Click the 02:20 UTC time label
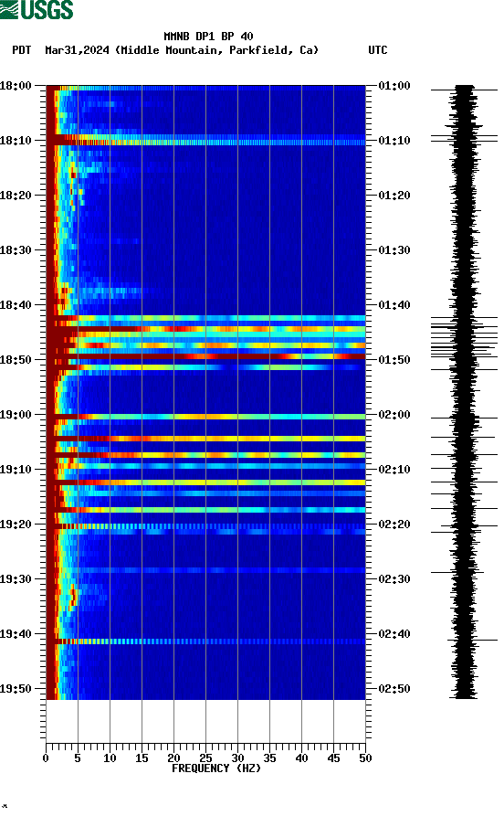The image size is (504, 816). click(394, 525)
